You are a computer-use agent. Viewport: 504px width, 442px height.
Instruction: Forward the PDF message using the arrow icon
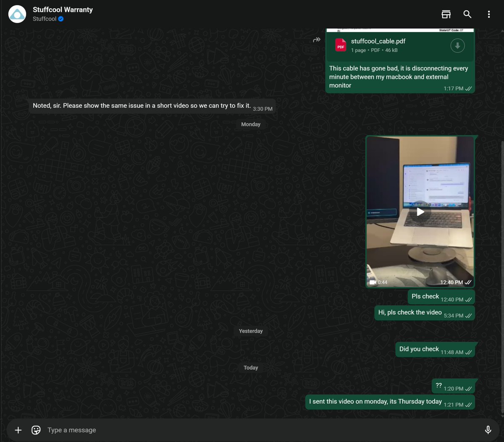[317, 40]
